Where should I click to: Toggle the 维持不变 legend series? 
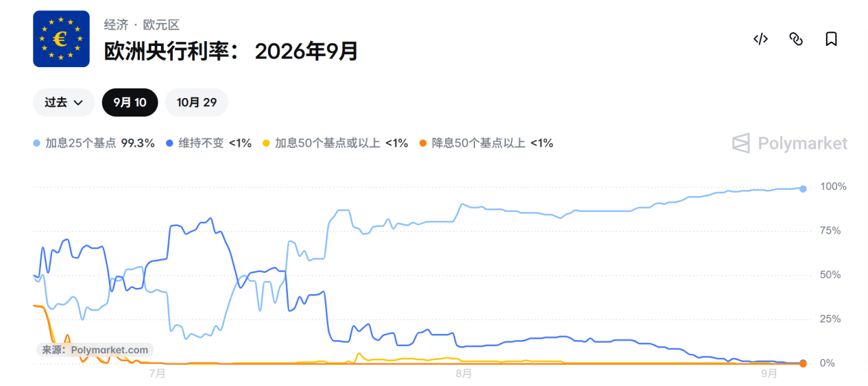(208, 143)
